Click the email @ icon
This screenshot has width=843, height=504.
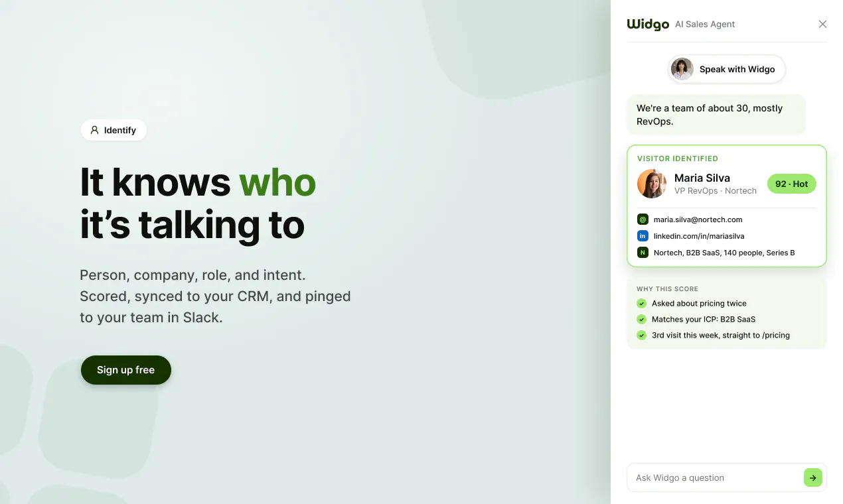click(643, 220)
